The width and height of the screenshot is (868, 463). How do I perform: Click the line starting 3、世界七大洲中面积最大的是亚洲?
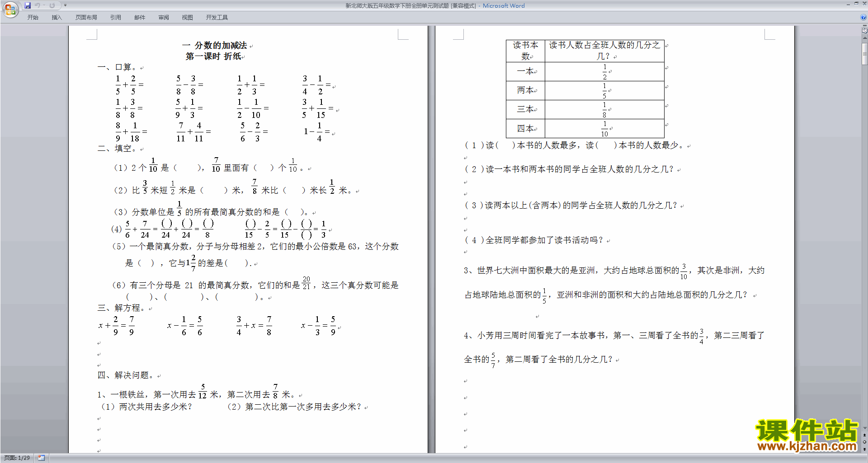[614, 271]
